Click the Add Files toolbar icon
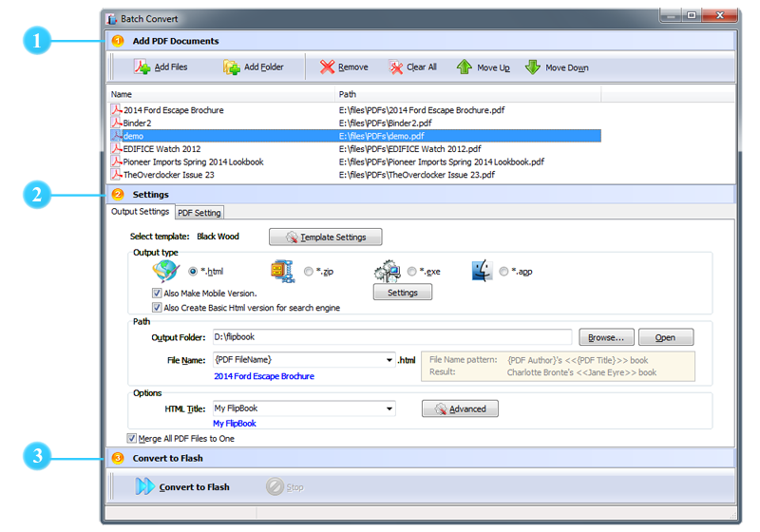Viewport: 760px width, 532px height. click(x=142, y=67)
